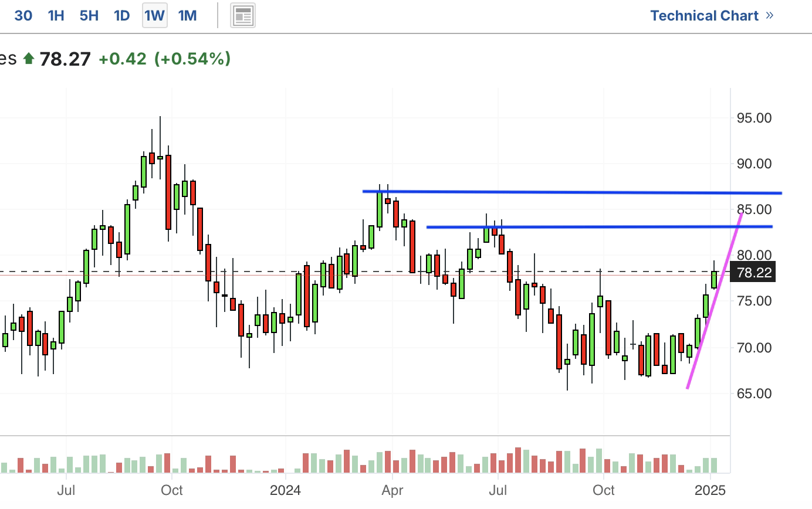
Task: Click the 65.00 price axis label
Action: click(x=754, y=393)
